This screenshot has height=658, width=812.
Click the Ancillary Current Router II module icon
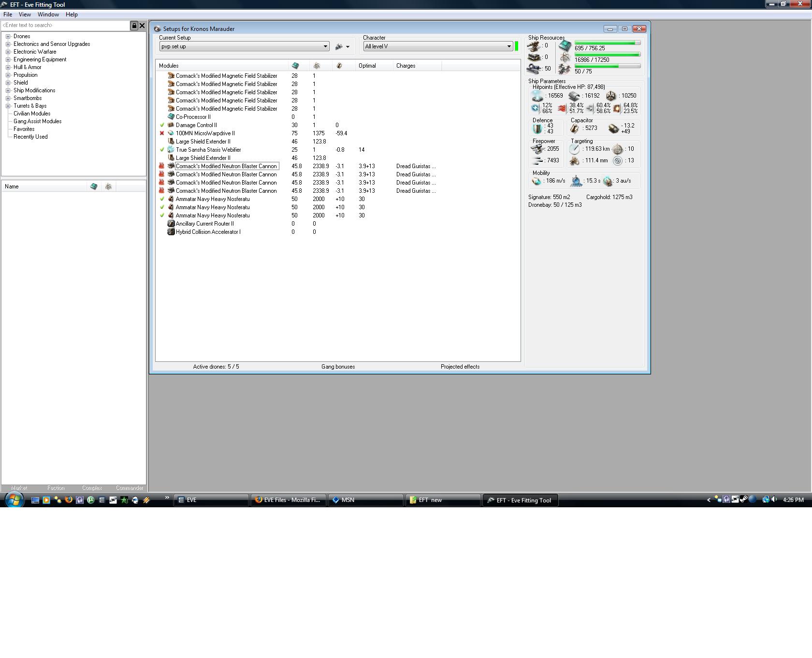tap(171, 224)
